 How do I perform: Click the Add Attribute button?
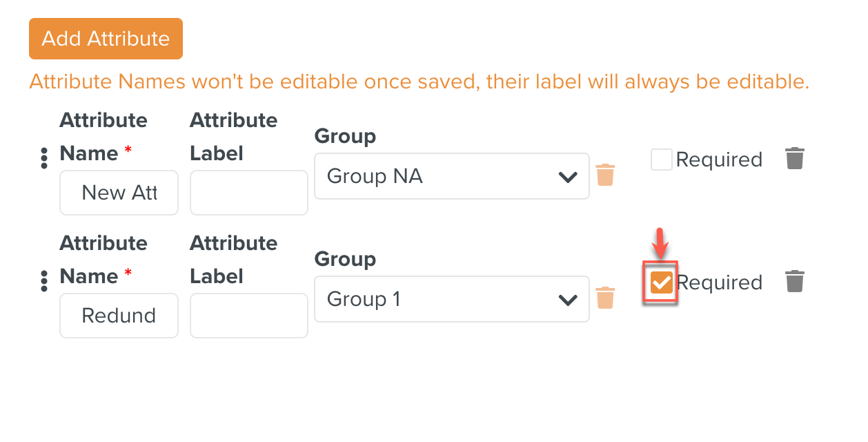point(106,39)
